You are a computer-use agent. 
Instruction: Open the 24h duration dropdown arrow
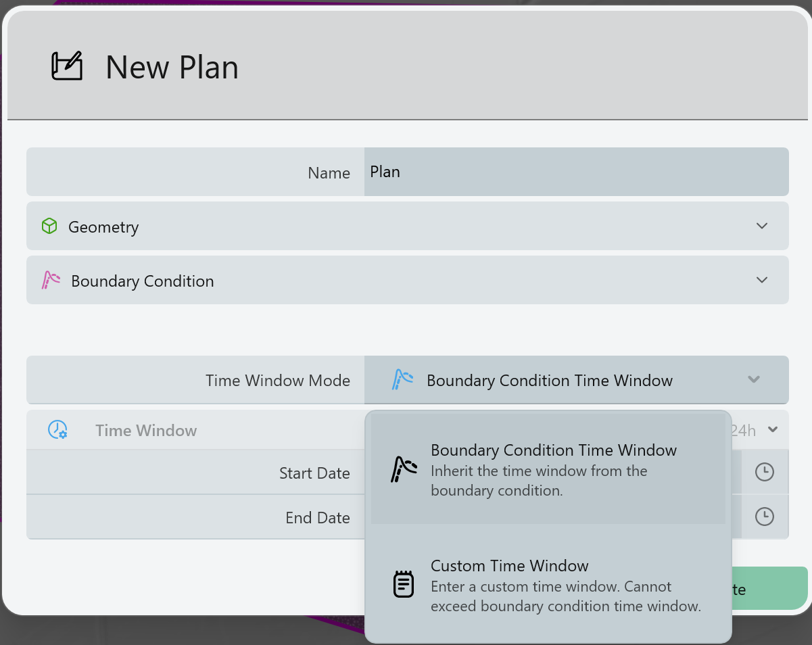pos(773,429)
